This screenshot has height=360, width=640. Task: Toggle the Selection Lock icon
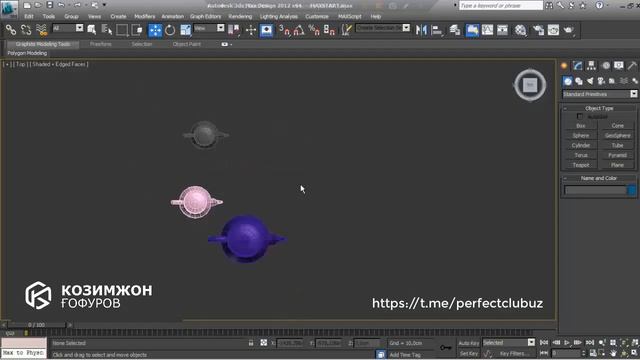pos(251,343)
